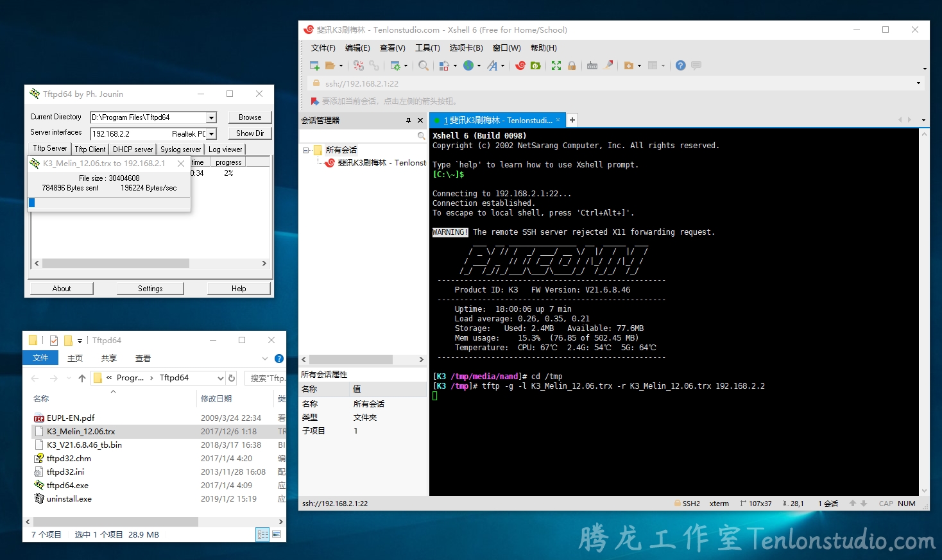Image resolution: width=942 pixels, height=560 pixels.
Task: Open the Current Directory dropdown in Tftpd64
Action: (211, 117)
